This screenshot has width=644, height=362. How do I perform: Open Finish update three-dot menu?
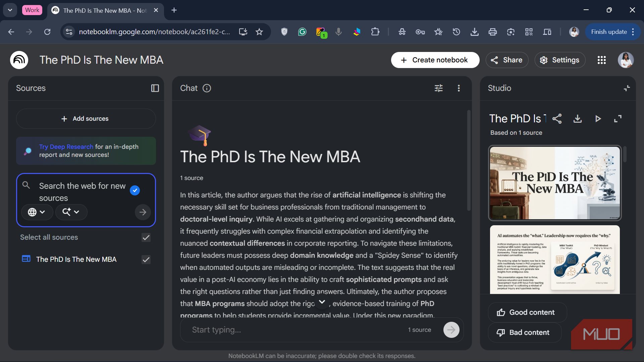633,32
